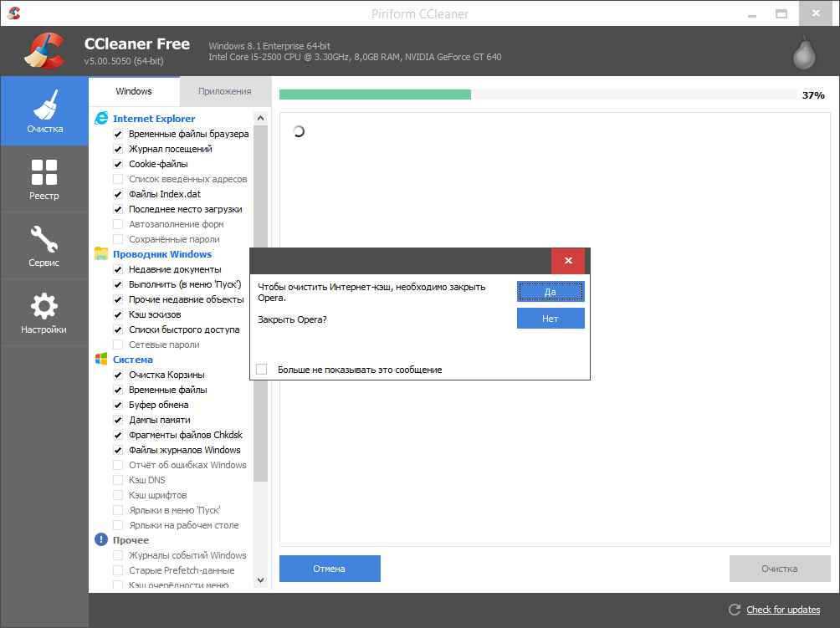
Task: Open the Check for updates link
Action: coord(782,610)
